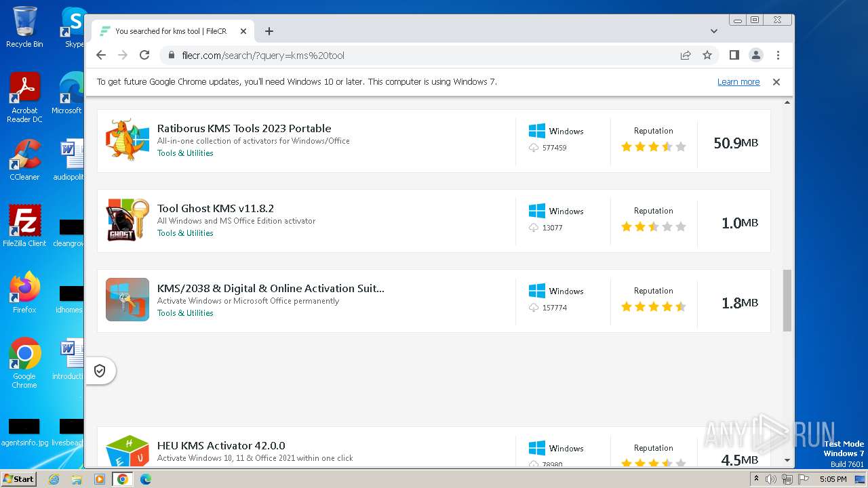
Task: Click the page vertical scrollbar thumb
Action: [787, 300]
